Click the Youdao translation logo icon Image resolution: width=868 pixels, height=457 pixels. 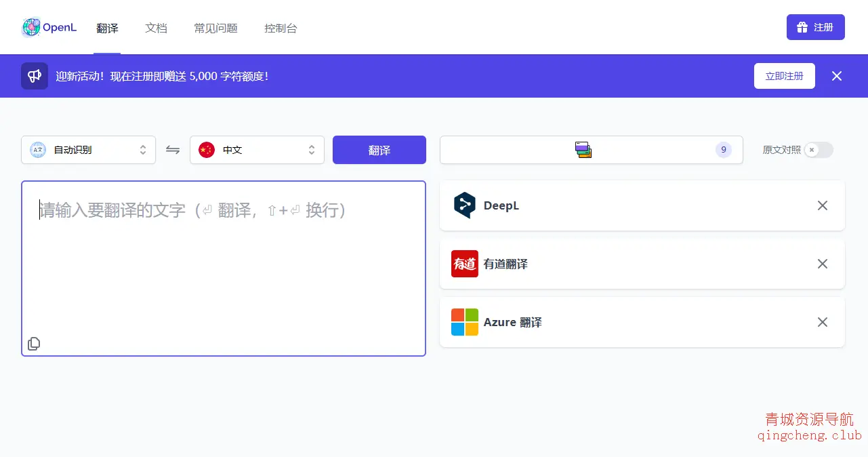(464, 264)
